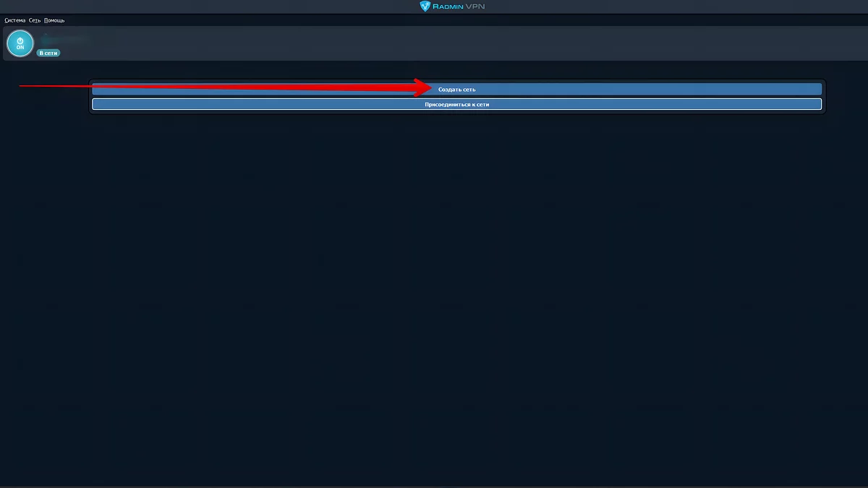
Task: Open the Сеть menu
Action: click(x=35, y=20)
